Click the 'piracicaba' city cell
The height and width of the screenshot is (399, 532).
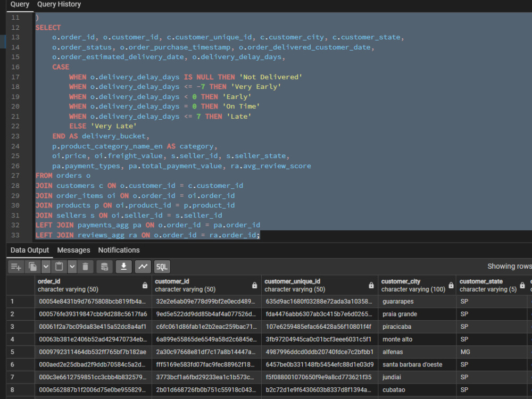point(417,327)
